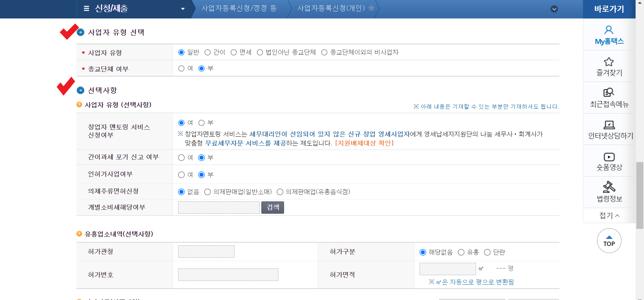Choose 부 for 인허가사업여부
This screenshot has height=300, width=644.
[x=202, y=175]
